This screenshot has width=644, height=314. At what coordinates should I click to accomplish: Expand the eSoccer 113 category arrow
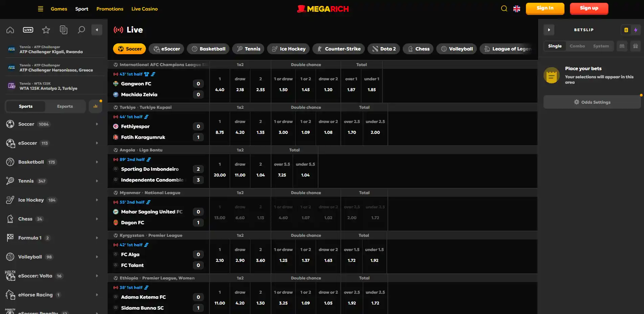[x=97, y=143]
